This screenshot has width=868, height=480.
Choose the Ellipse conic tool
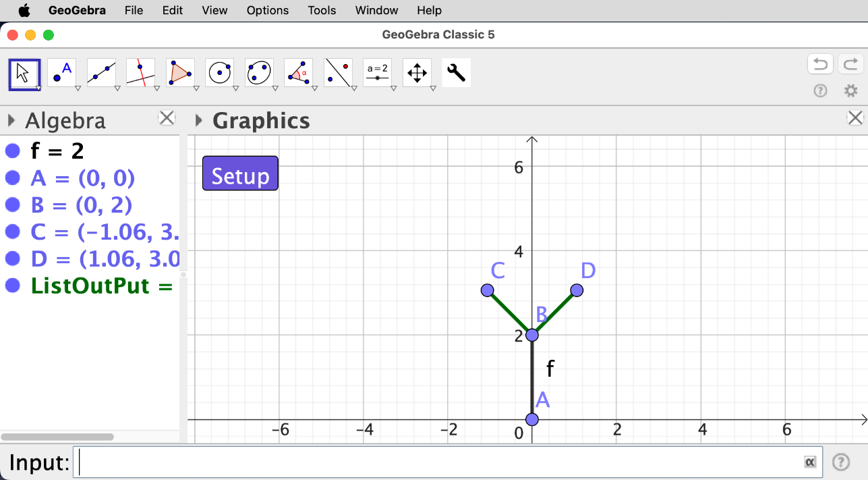[x=259, y=73]
